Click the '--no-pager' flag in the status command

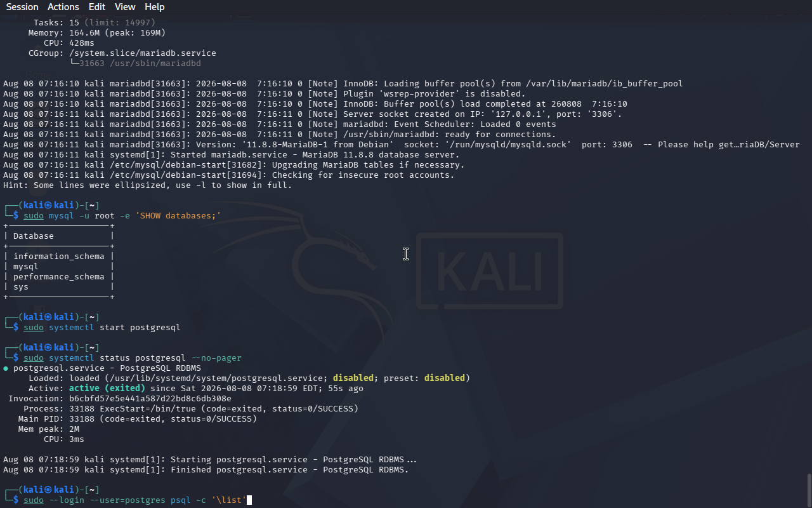216,358
